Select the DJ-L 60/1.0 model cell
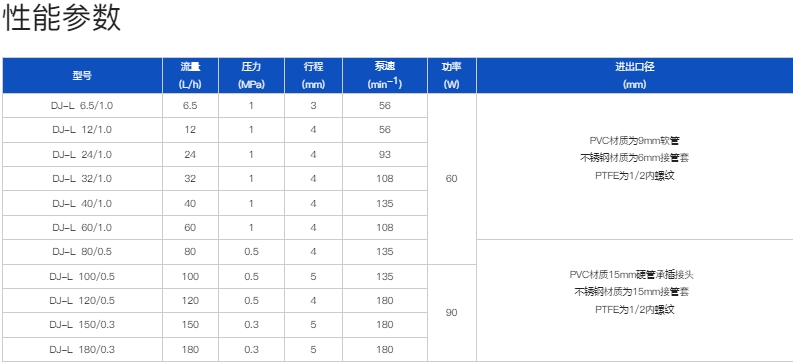This screenshot has width=793, height=364. coord(82,228)
